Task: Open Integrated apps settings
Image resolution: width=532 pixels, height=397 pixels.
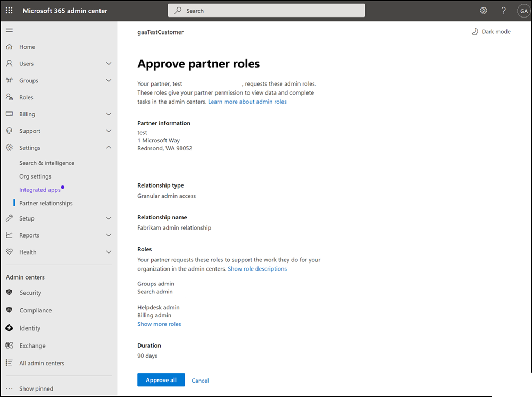Action: (39, 189)
